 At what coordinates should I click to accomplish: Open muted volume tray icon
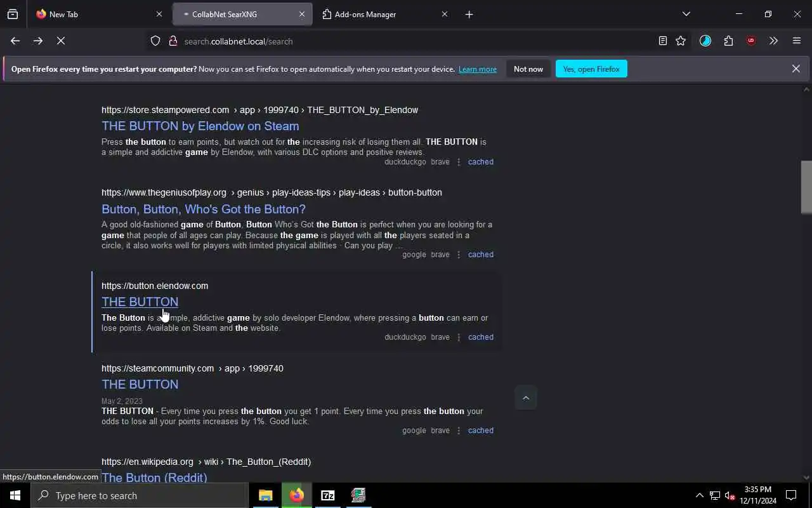pyautogui.click(x=730, y=495)
